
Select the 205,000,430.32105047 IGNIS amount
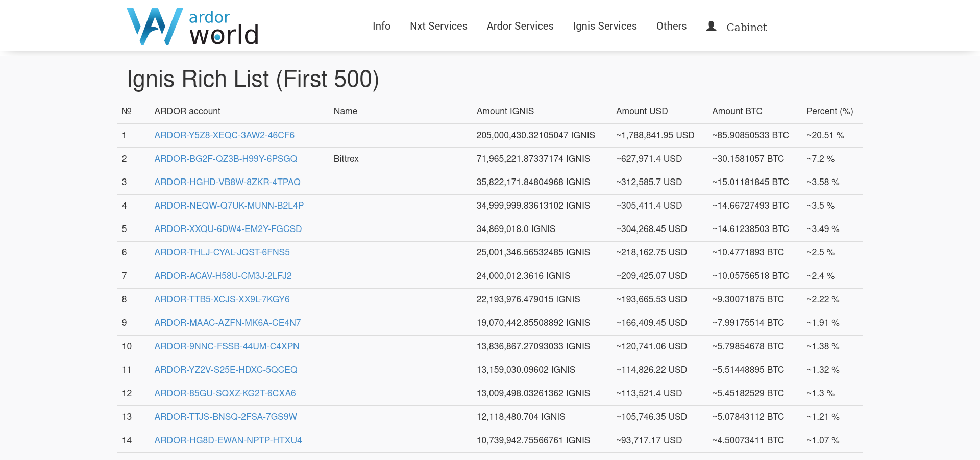[x=535, y=135]
